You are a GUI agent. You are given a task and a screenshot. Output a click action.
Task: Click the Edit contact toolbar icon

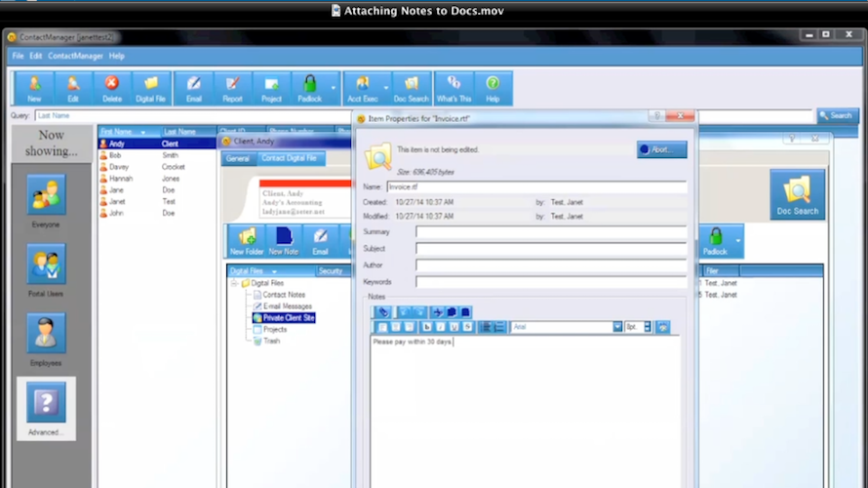[x=72, y=88]
